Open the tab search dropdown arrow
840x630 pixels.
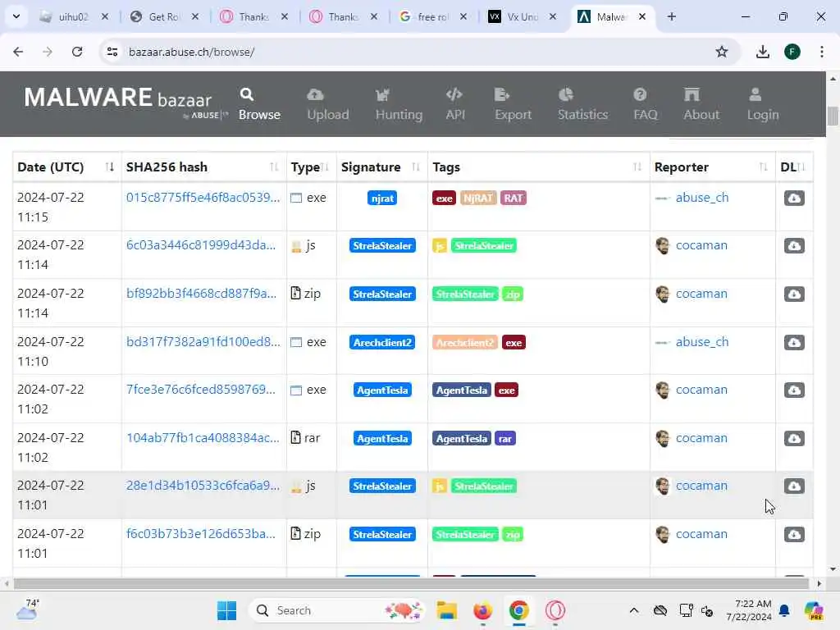point(16,16)
